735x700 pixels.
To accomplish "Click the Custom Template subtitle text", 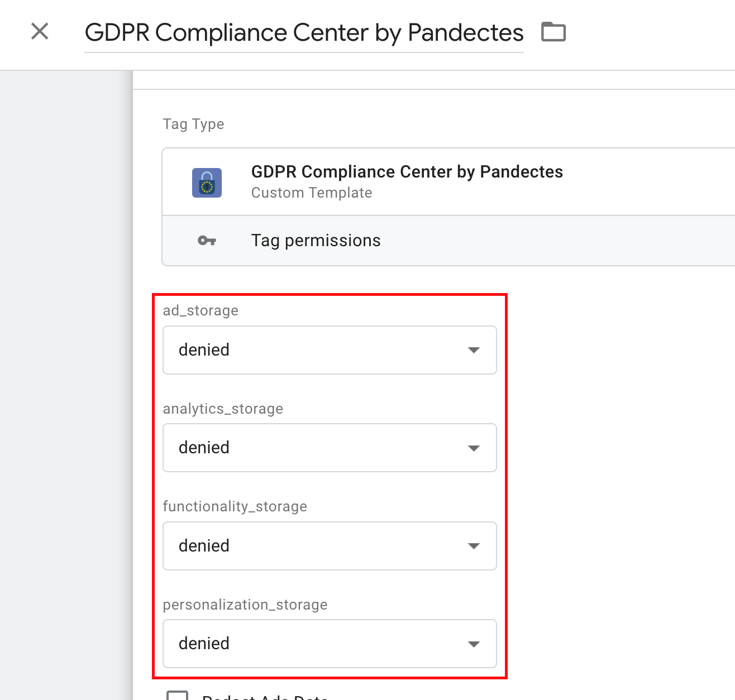I will (x=311, y=193).
